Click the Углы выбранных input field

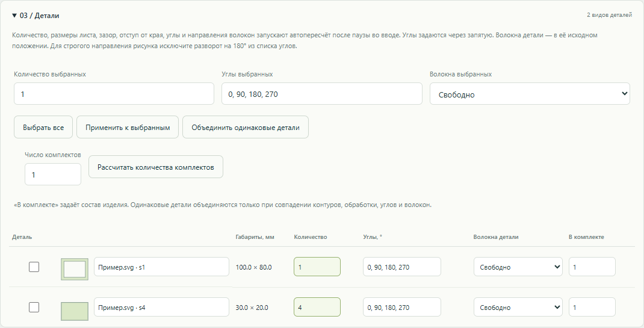tap(321, 94)
